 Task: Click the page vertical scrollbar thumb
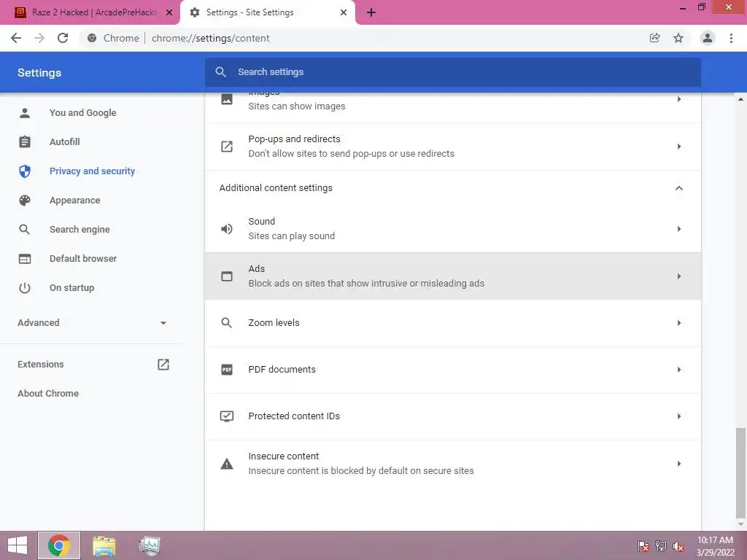coord(740,472)
